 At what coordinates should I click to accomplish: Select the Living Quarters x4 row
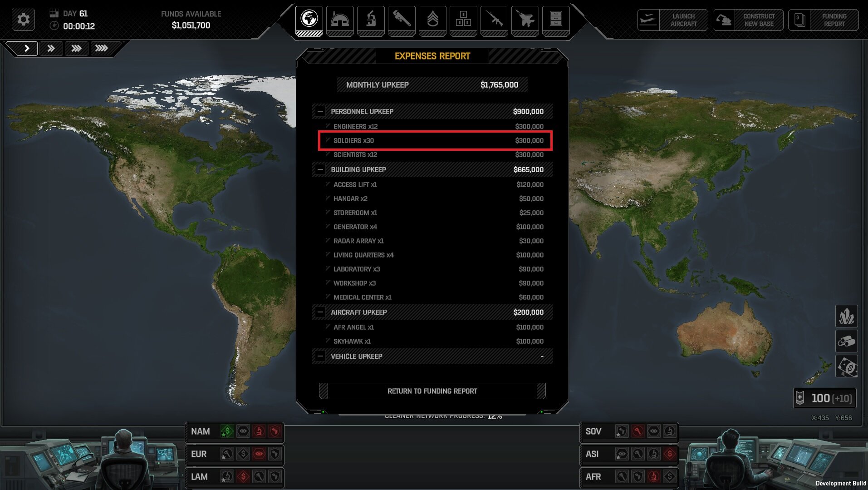click(435, 255)
